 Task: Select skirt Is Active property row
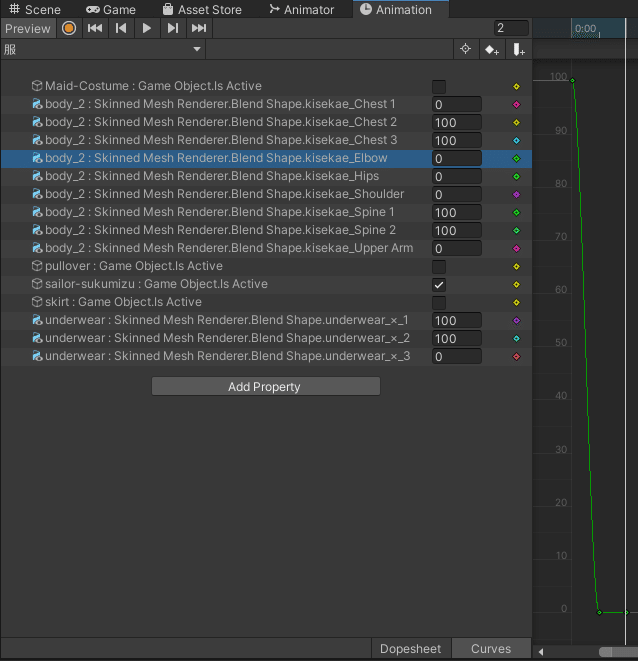(266, 302)
